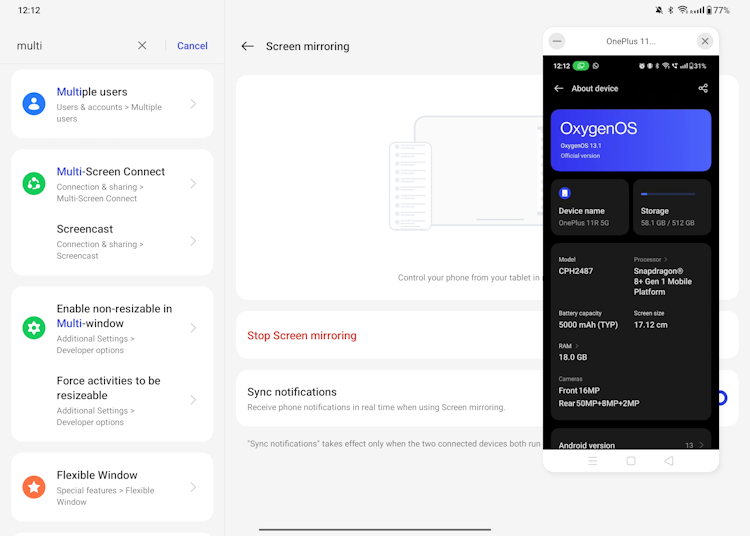Select Force activities to be resizeable
The width and height of the screenshot is (750, 536).
pos(112,400)
